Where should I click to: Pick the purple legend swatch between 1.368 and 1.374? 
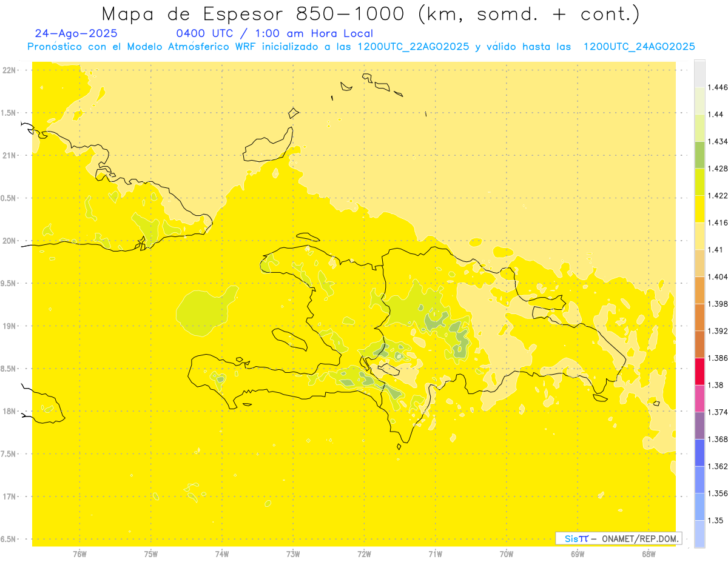click(699, 426)
